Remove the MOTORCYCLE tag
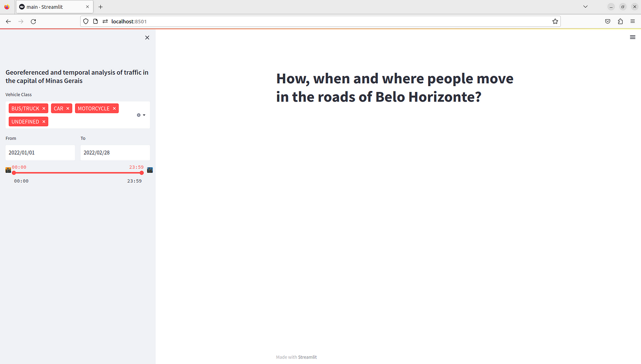Viewport: 641px width, 364px height. [114, 108]
